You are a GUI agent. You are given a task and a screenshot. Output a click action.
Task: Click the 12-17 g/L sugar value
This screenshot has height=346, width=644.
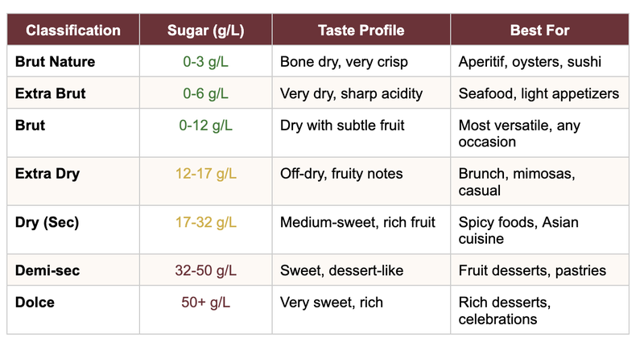pyautogui.click(x=205, y=174)
